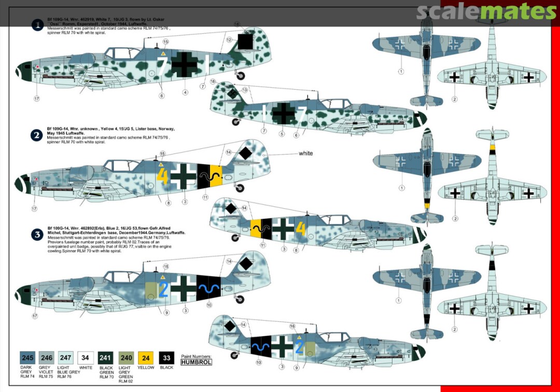
Task: Click the yellow 4 on scheme 2 port profile
Action: [162, 177]
